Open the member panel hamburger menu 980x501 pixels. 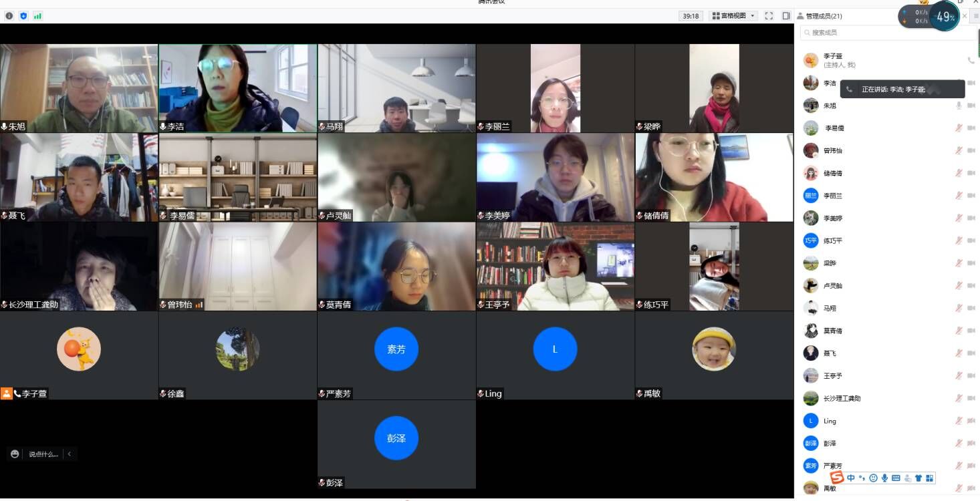tap(975, 16)
